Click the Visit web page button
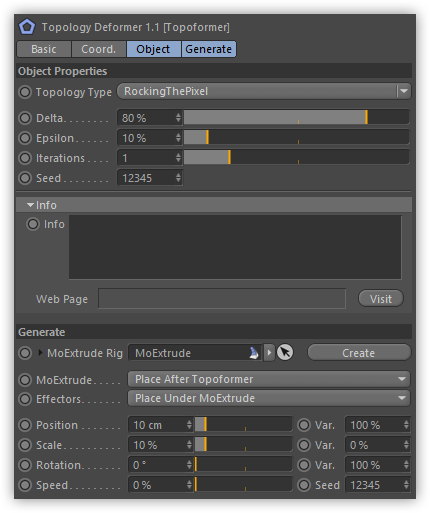 click(381, 299)
